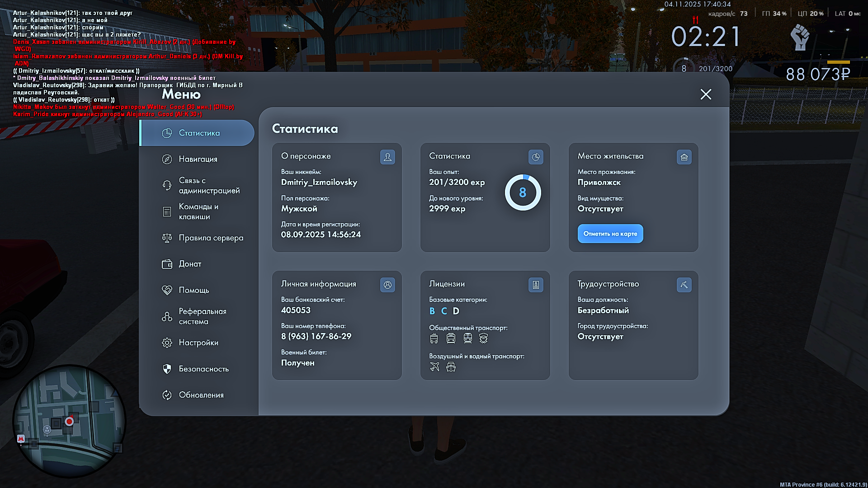Select the Донат menu item

pyautogui.click(x=190, y=264)
